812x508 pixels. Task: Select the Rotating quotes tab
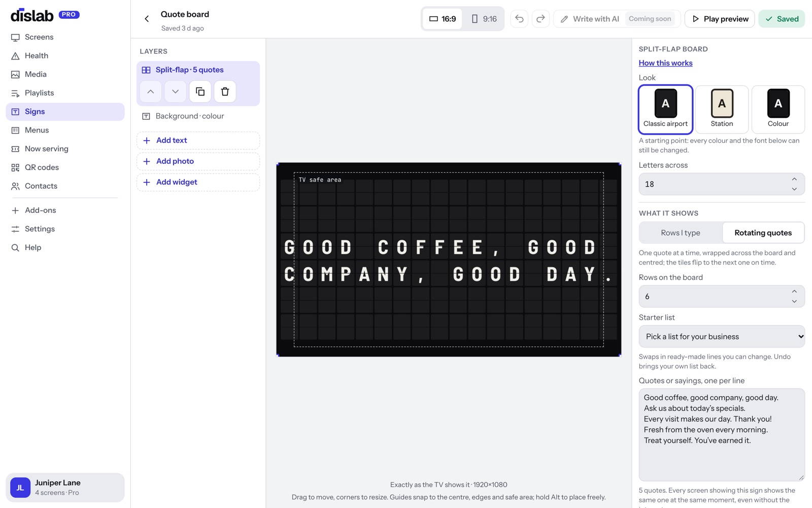[763, 233]
